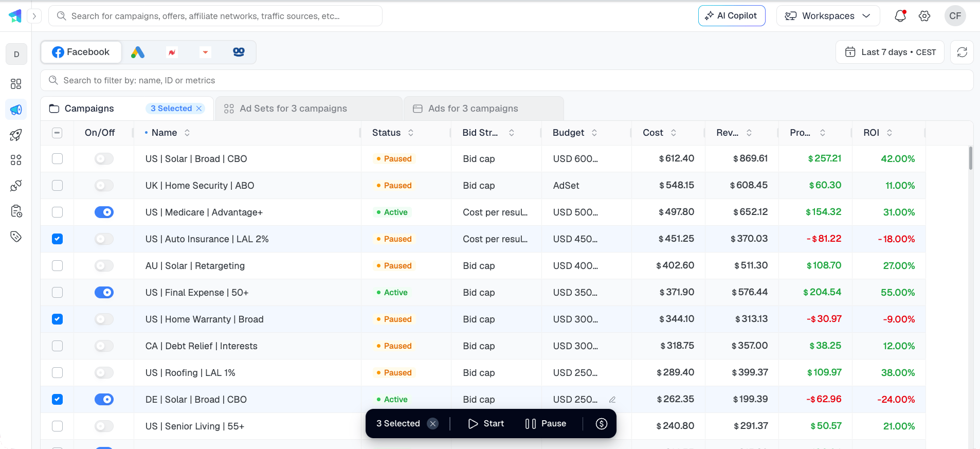
Task: Open the Last 7 days date range picker
Action: coord(890,52)
